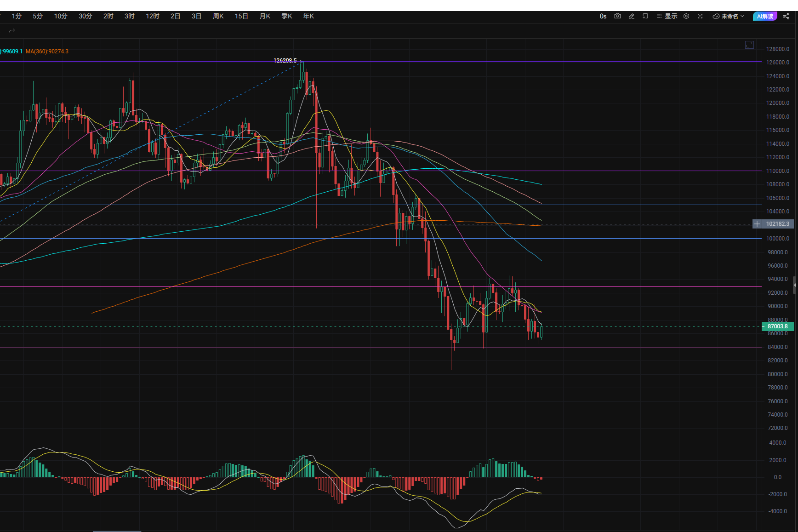Click the settings hexagon icon
This screenshot has height=532, width=798.
click(686, 16)
